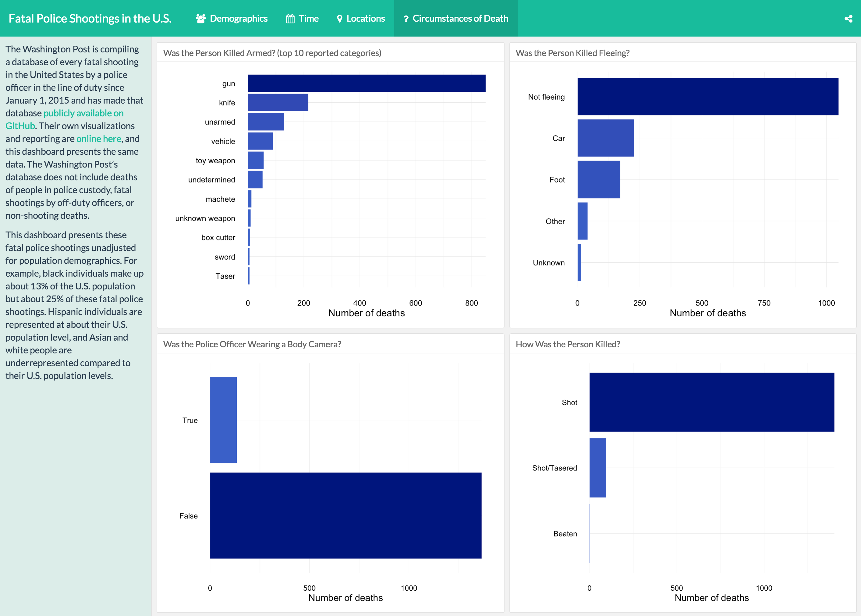Screen dimensions: 861x616
Task: Click the Shot/Tasered bar
Action: [597, 468]
